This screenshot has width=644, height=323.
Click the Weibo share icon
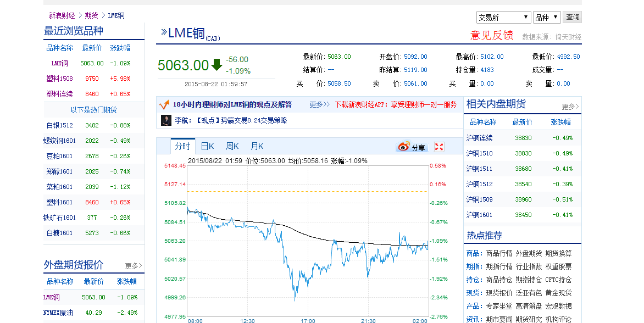pos(404,147)
